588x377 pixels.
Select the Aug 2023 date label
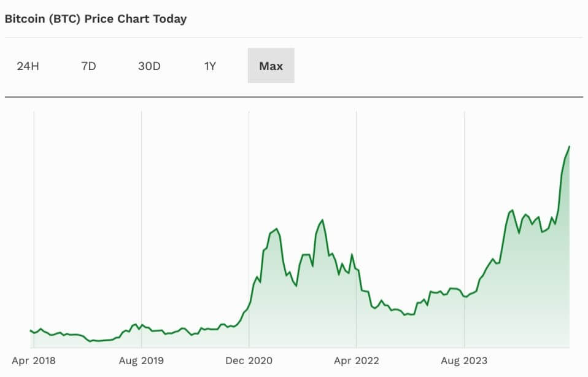463,361
